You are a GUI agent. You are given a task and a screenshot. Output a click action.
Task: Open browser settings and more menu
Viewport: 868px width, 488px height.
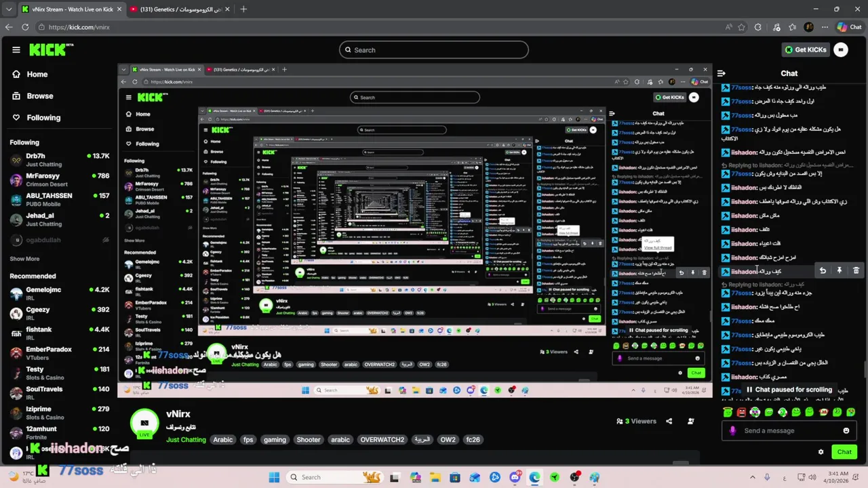[823, 27]
